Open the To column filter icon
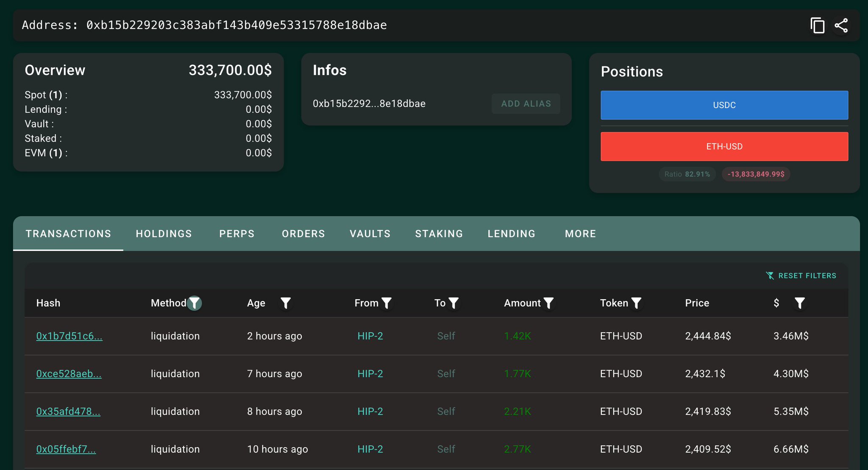Image resolution: width=868 pixels, height=470 pixels. click(453, 303)
